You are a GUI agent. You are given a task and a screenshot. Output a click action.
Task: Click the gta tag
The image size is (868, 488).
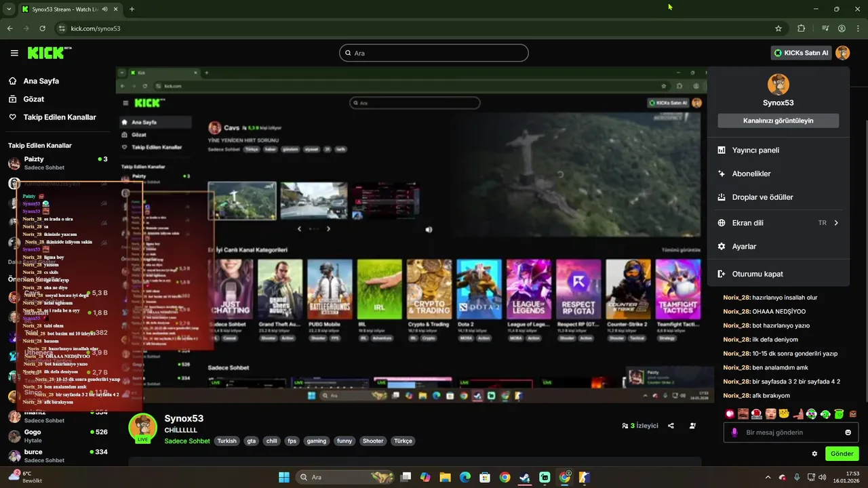[252, 441]
